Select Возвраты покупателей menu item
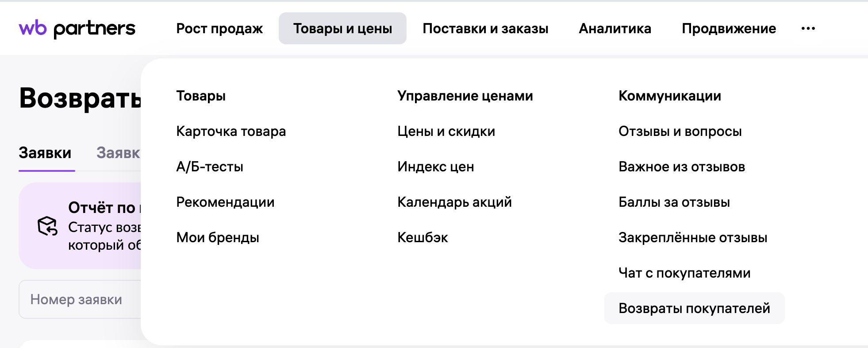Viewport: 868px width, 348px height. [x=694, y=308]
